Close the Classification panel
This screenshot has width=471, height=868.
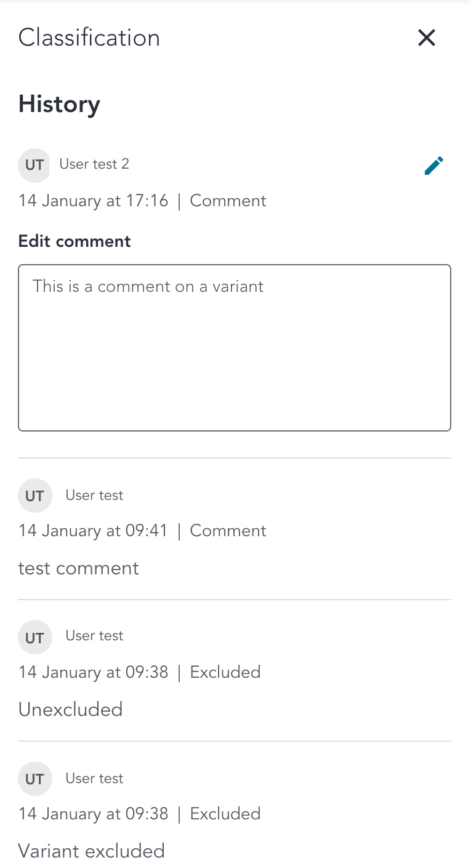pos(427,38)
